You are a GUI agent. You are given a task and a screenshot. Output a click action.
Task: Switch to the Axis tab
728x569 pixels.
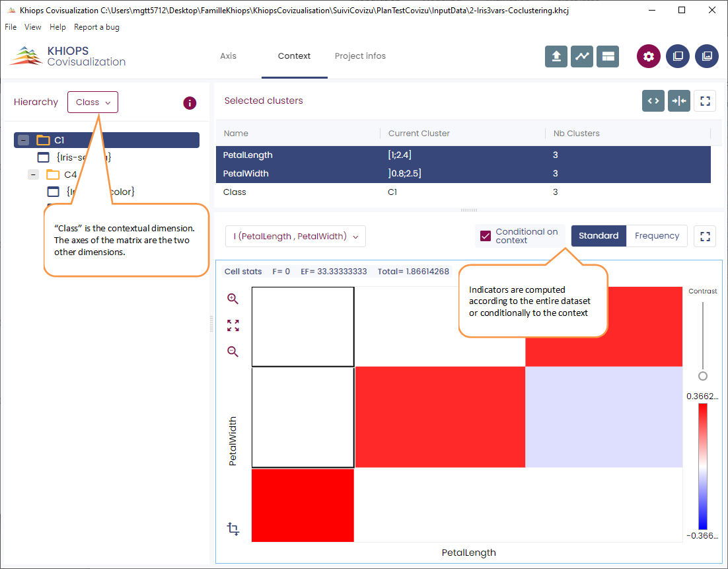coord(228,56)
